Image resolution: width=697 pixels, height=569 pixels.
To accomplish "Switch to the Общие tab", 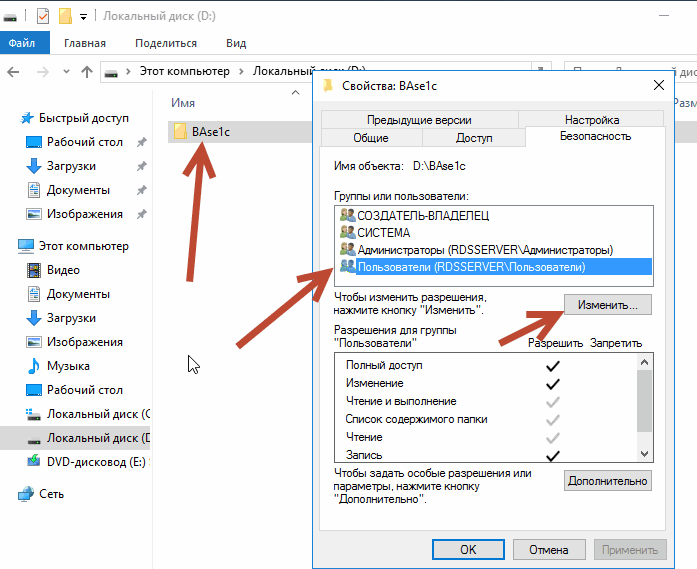I will click(371, 137).
